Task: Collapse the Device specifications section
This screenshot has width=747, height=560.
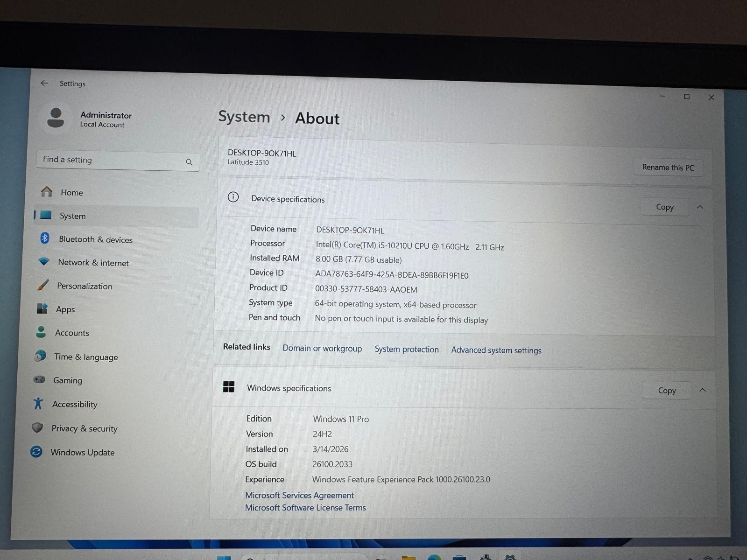Action: click(x=700, y=207)
